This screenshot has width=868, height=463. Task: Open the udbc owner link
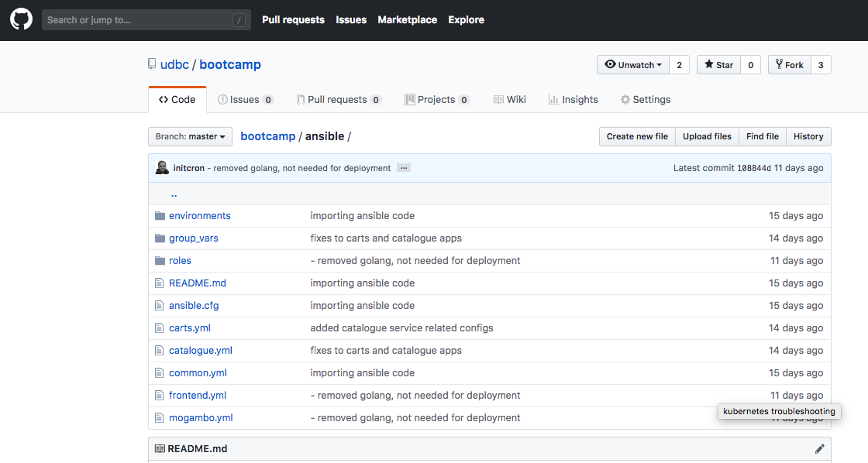(174, 65)
